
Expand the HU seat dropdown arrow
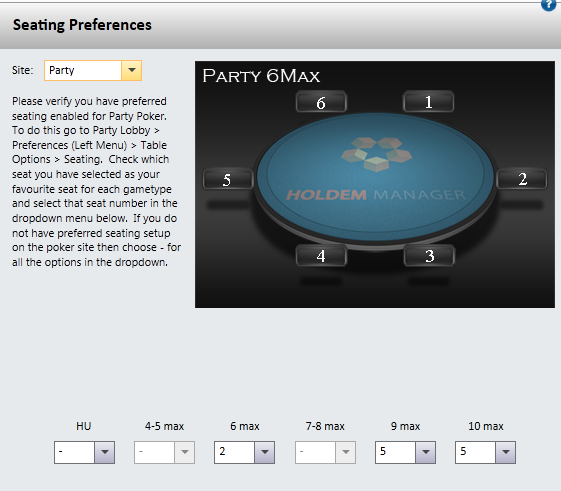(104, 452)
